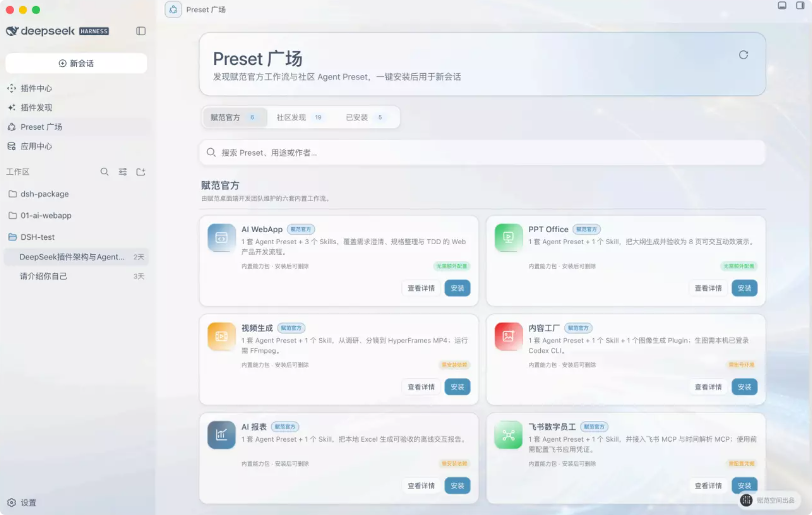The height and width of the screenshot is (515, 812).
Task: Install the PPT Office preset
Action: tap(744, 288)
